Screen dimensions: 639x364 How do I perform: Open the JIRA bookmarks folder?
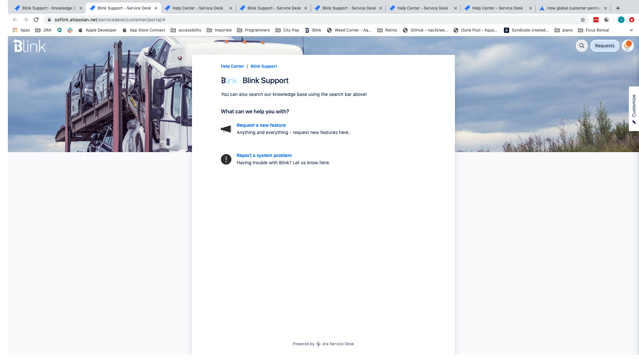pyautogui.click(x=43, y=30)
